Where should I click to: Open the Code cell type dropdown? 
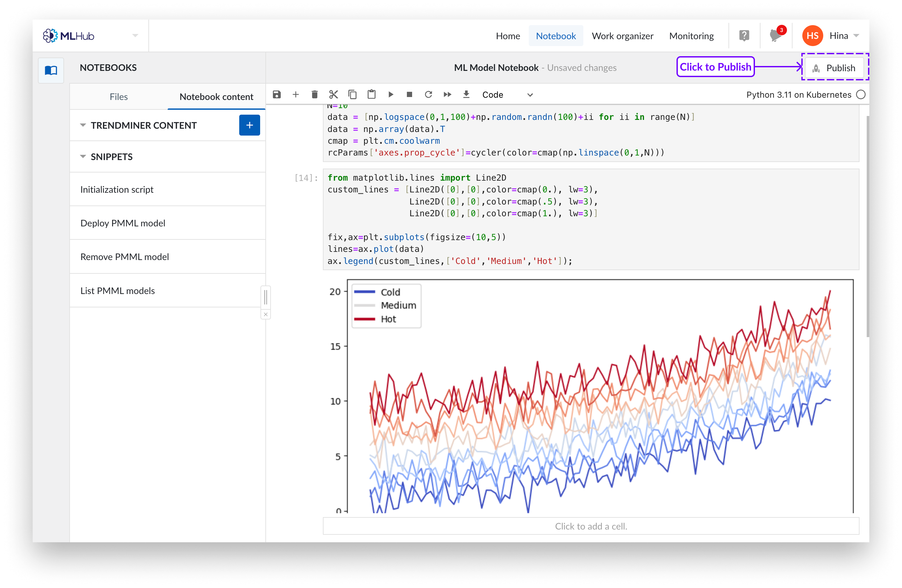click(x=507, y=95)
